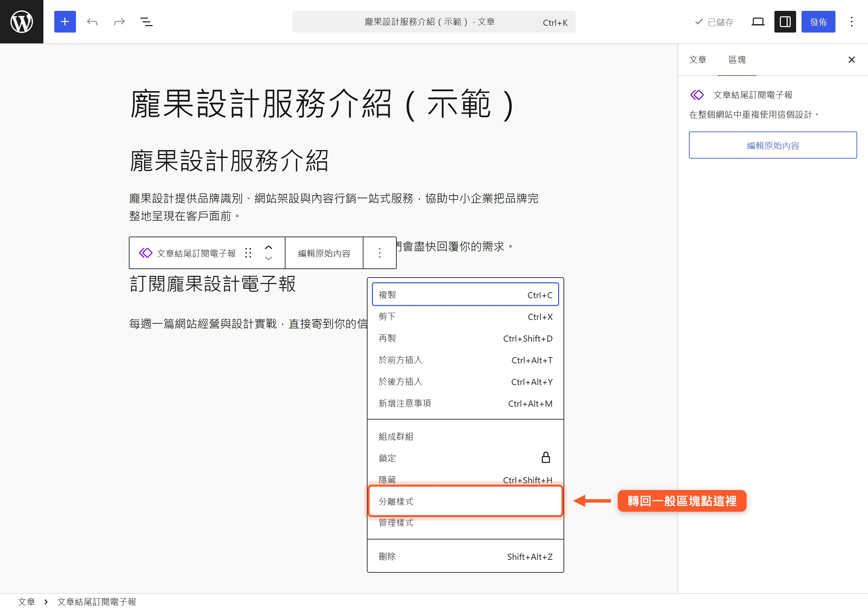Click the heading 龐果設計服務介紹
This screenshot has height=610, width=868.
point(229,160)
